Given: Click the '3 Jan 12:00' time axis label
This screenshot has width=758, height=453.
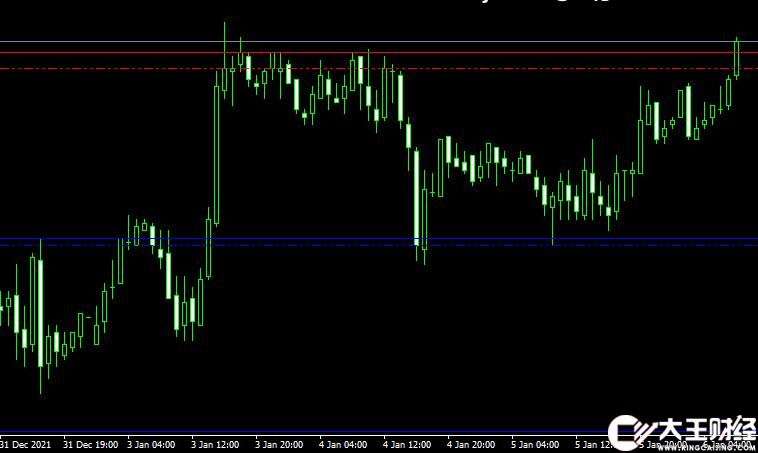Looking at the screenshot, I should [x=215, y=444].
